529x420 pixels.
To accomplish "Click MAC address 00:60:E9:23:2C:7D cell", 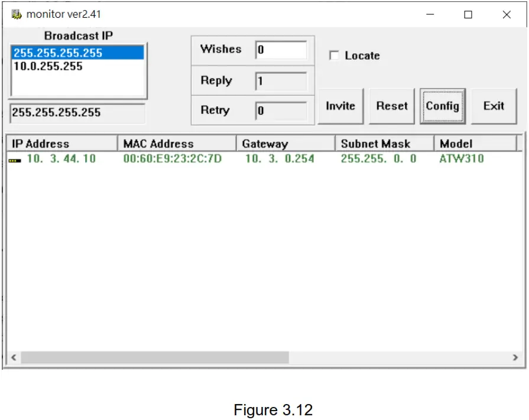I will 173,158.
